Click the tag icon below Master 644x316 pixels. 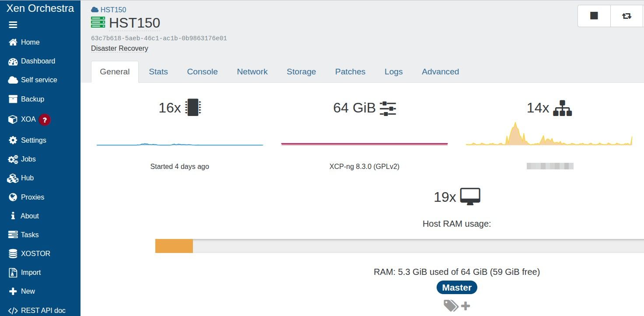pos(451,305)
